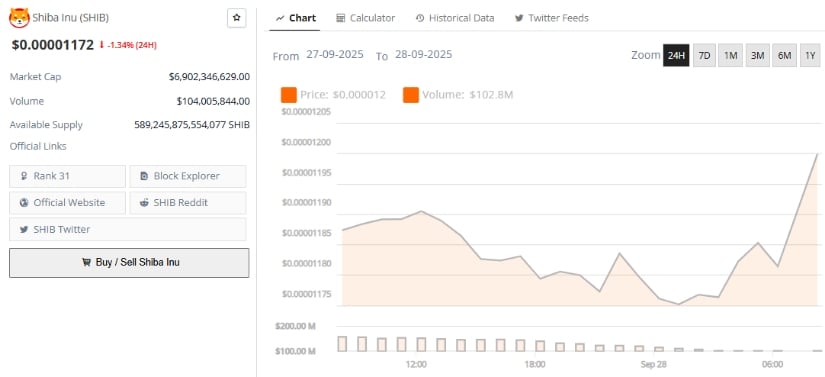
Task: Open the To date picker
Action: pyautogui.click(x=423, y=55)
